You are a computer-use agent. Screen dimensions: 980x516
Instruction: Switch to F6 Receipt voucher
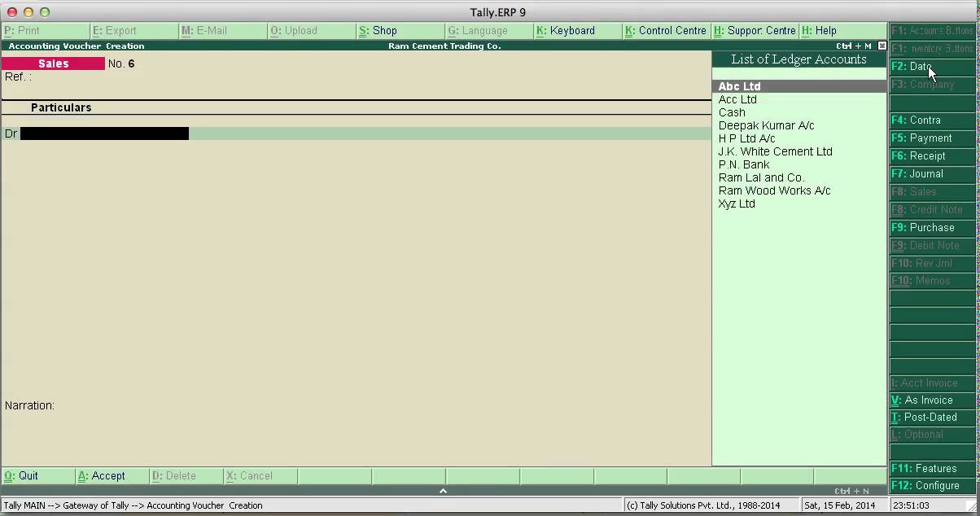932,156
